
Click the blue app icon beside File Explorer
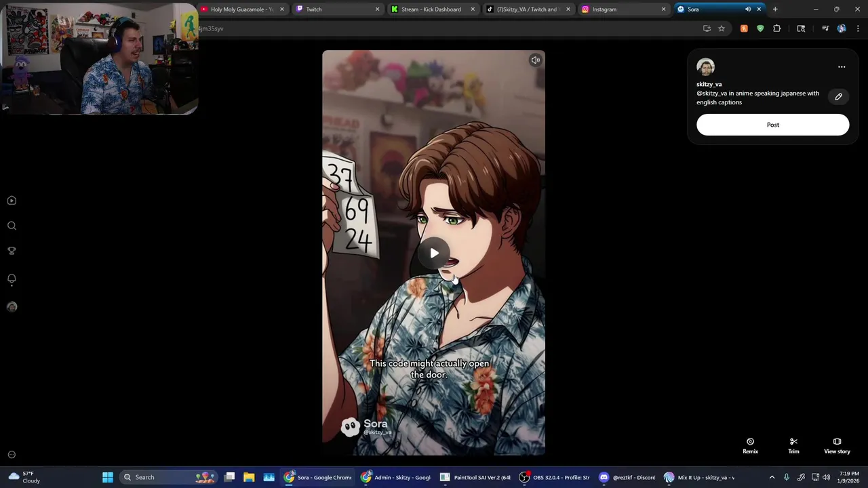coord(269,477)
